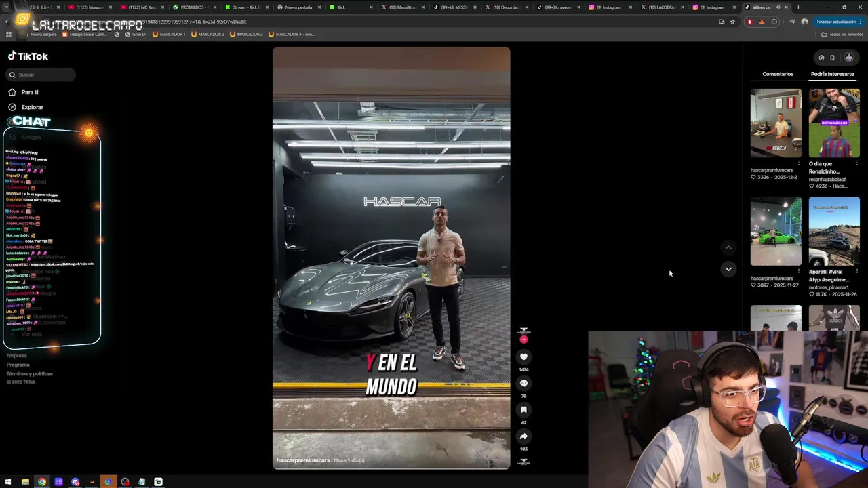
Task: Open the green car showroom video thumbnail
Action: 776,232
